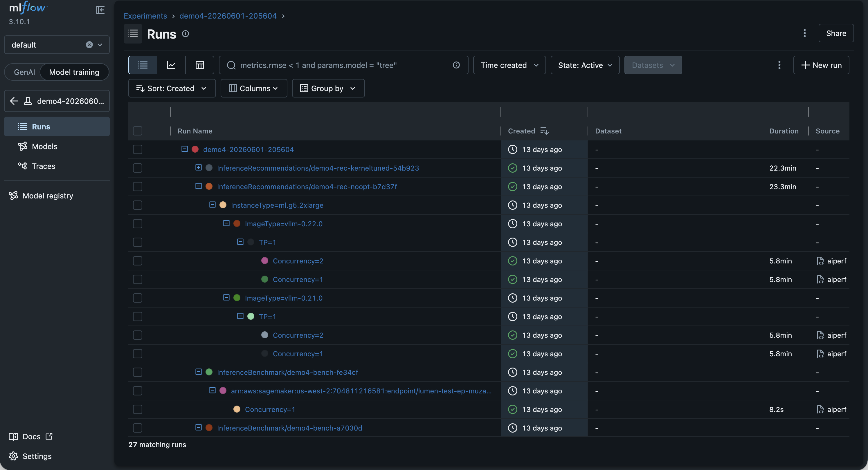Viewport: 868px width, 470px height.
Task: Click the Duration column header
Action: point(784,131)
